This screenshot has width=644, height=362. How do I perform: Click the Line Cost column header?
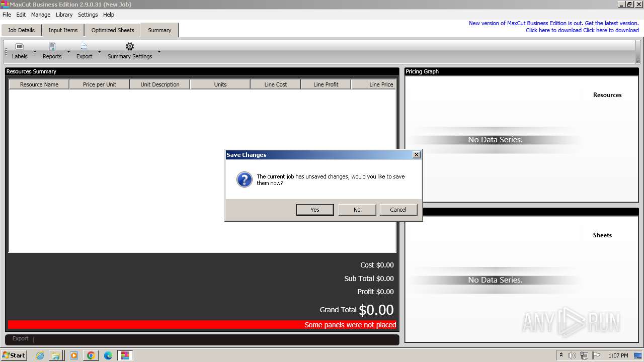click(276, 84)
